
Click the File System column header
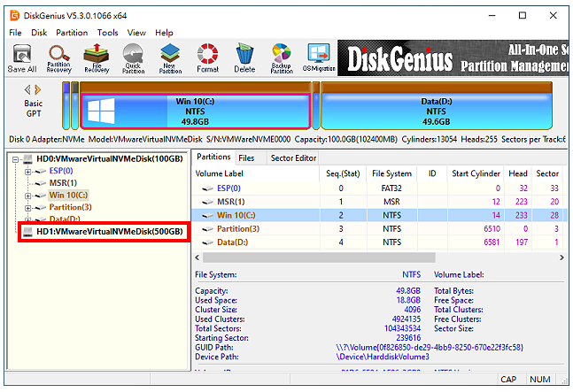[391, 173]
